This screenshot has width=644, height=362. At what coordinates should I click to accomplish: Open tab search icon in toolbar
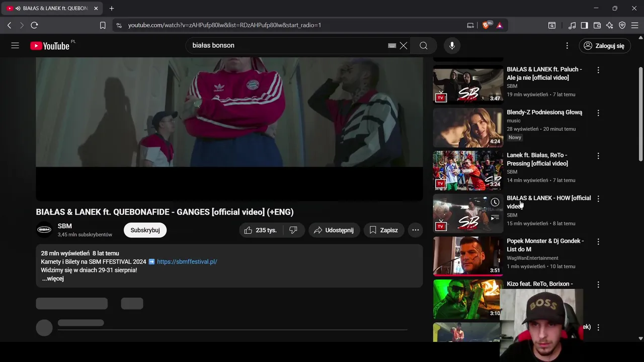tap(552, 25)
